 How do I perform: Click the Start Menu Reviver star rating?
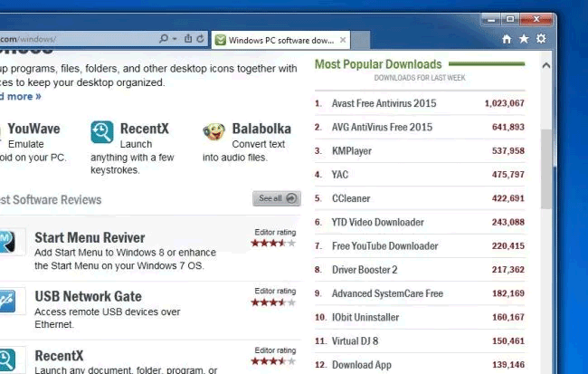tap(273, 244)
